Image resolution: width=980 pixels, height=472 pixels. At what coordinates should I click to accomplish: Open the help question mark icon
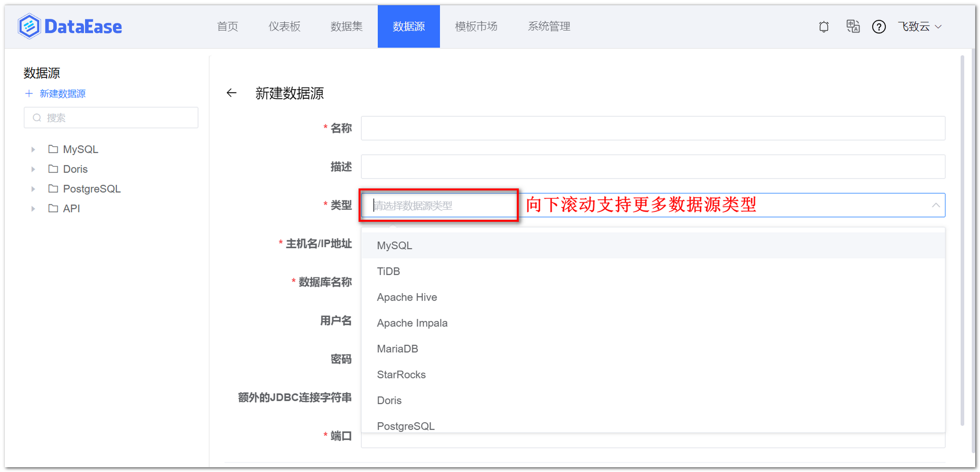[x=879, y=27]
